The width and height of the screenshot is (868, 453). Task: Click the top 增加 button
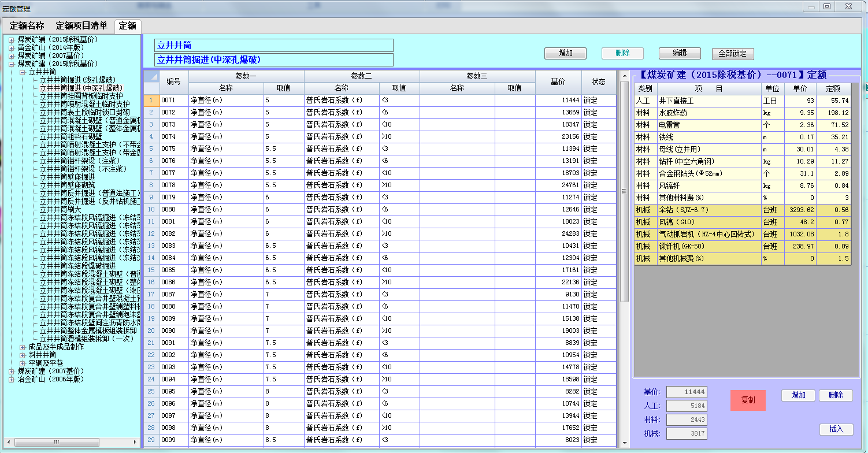coord(565,53)
